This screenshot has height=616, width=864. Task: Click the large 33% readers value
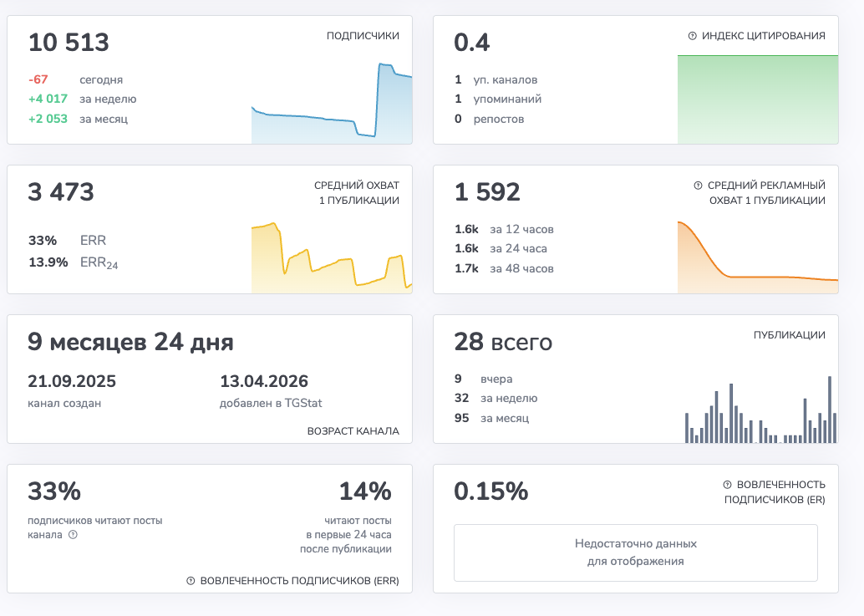[54, 491]
